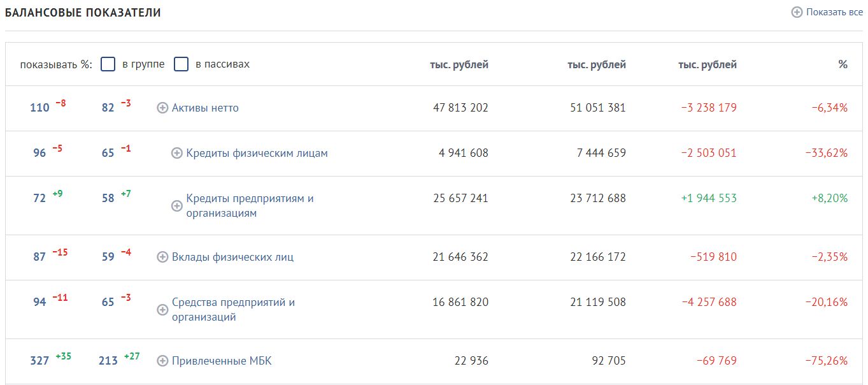Click rank 59 in Вклады физических лиц row
Viewport: 868px width, 385px height.
pos(108,257)
